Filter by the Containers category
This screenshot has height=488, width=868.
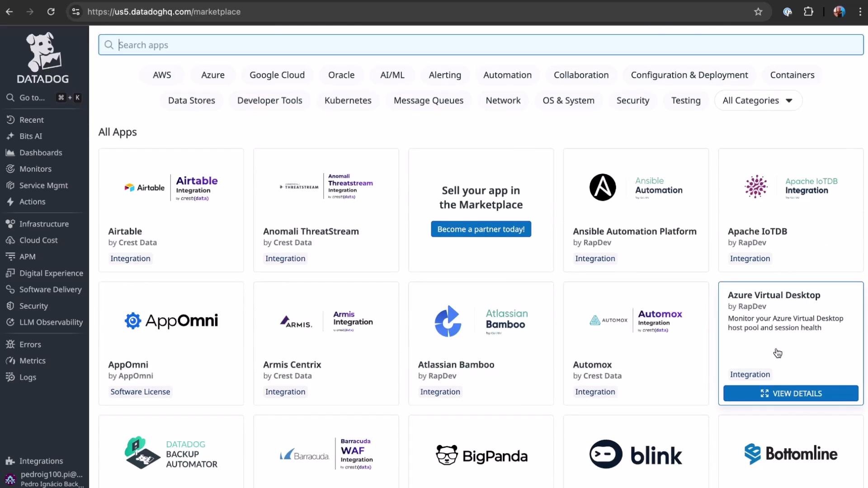(792, 75)
